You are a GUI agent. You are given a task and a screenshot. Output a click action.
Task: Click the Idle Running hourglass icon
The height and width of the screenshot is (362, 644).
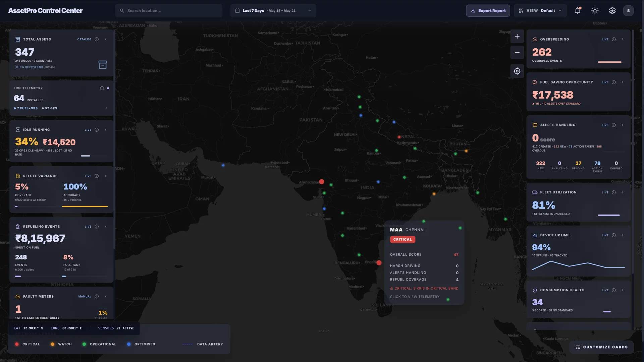coord(18,130)
